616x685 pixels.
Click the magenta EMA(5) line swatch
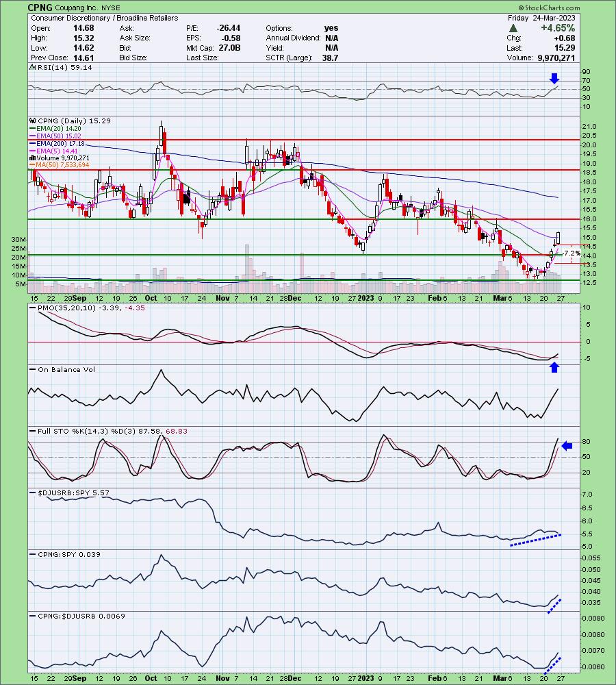pos(32,151)
